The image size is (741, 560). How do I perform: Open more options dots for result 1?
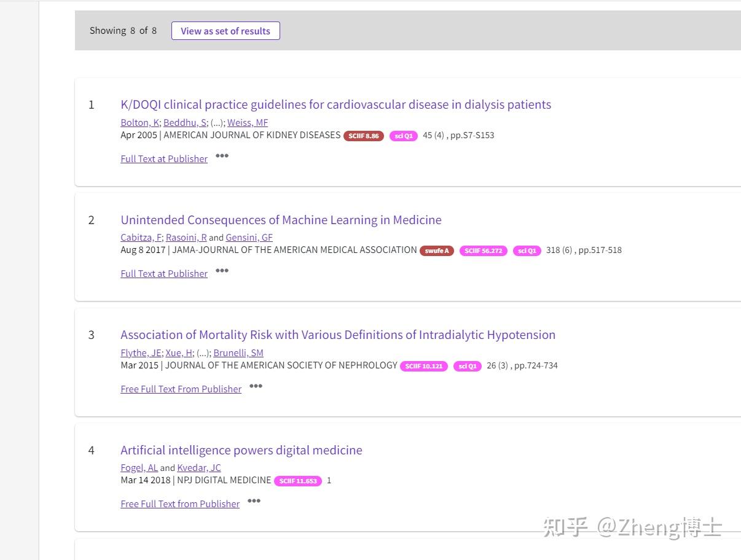click(222, 156)
